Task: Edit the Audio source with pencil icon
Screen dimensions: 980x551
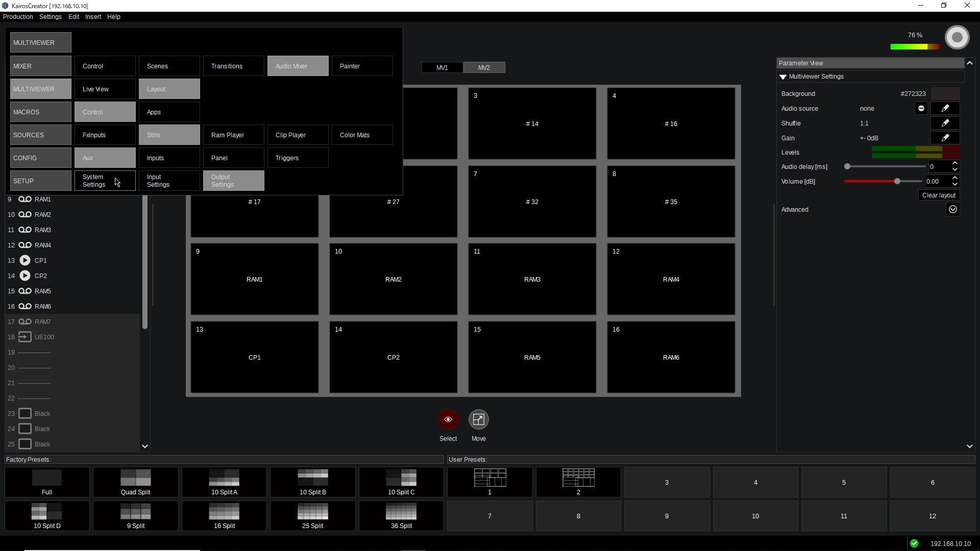Action: click(945, 108)
